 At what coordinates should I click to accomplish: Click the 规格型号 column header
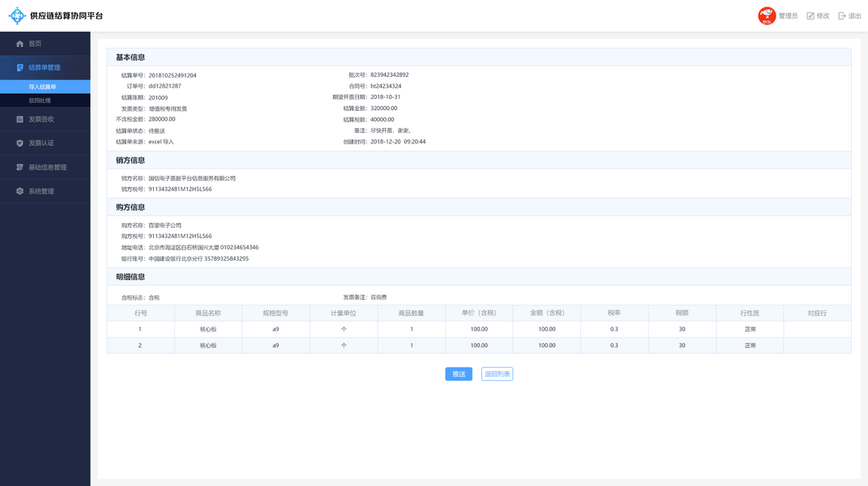tap(276, 313)
